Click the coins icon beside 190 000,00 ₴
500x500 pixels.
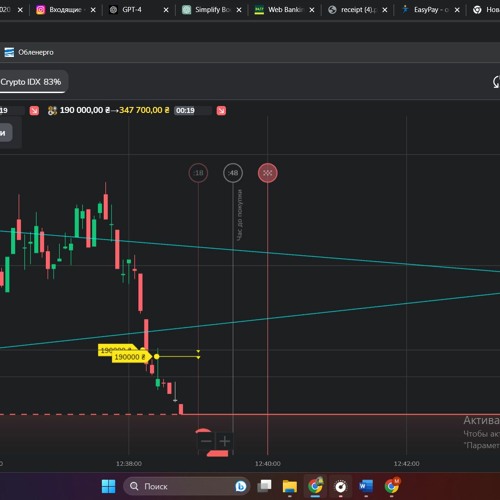point(52,110)
